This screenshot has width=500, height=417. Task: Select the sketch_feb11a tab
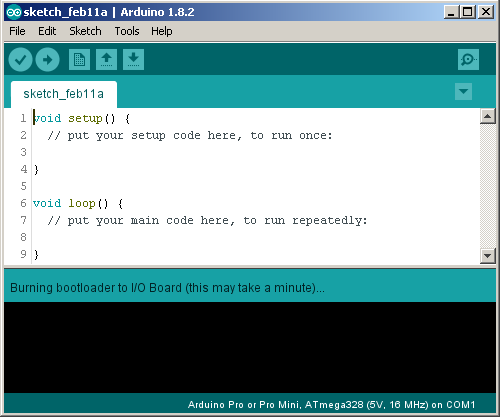click(x=64, y=94)
